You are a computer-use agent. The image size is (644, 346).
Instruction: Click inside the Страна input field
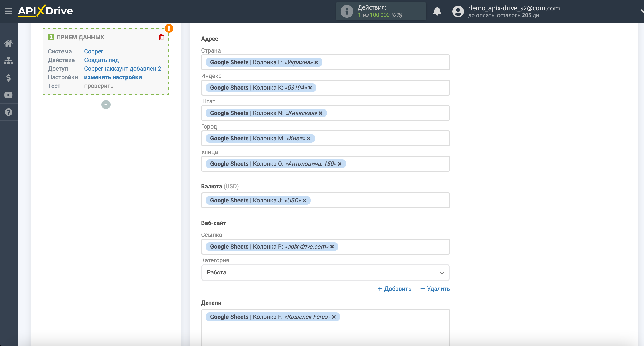tap(325, 62)
